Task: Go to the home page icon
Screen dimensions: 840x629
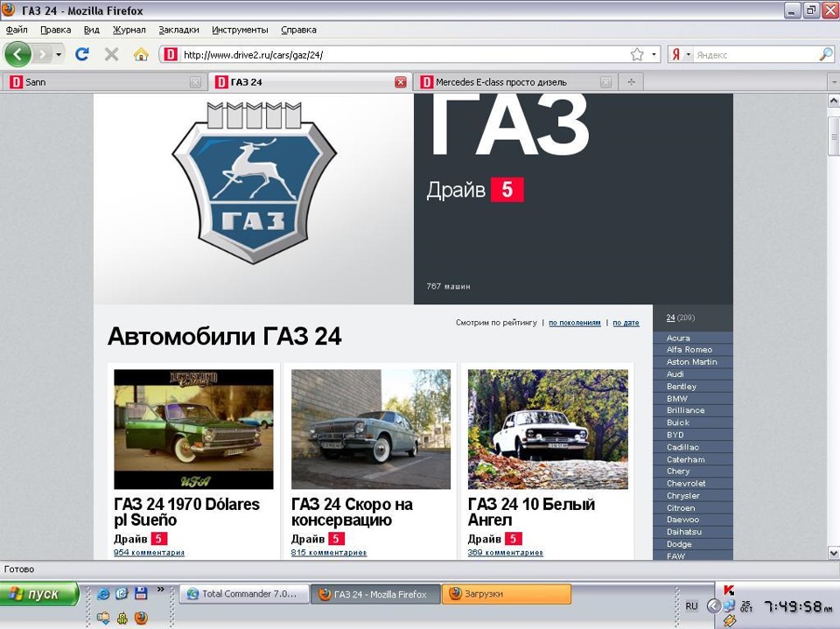Action: coord(141,54)
